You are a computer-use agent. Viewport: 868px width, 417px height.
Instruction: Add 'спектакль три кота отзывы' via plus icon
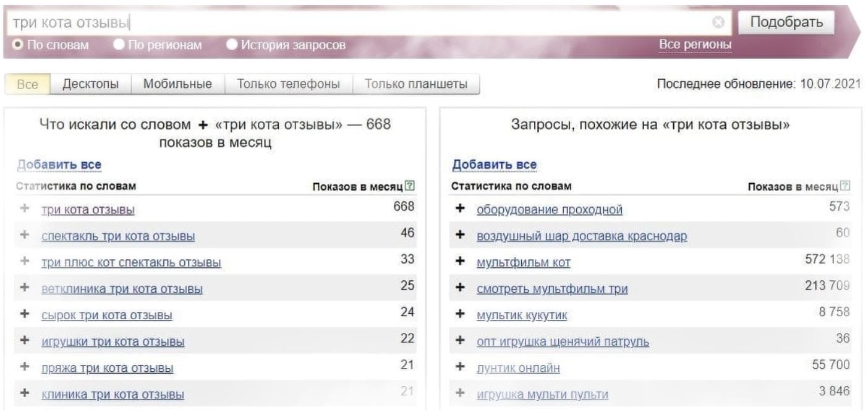click(25, 236)
